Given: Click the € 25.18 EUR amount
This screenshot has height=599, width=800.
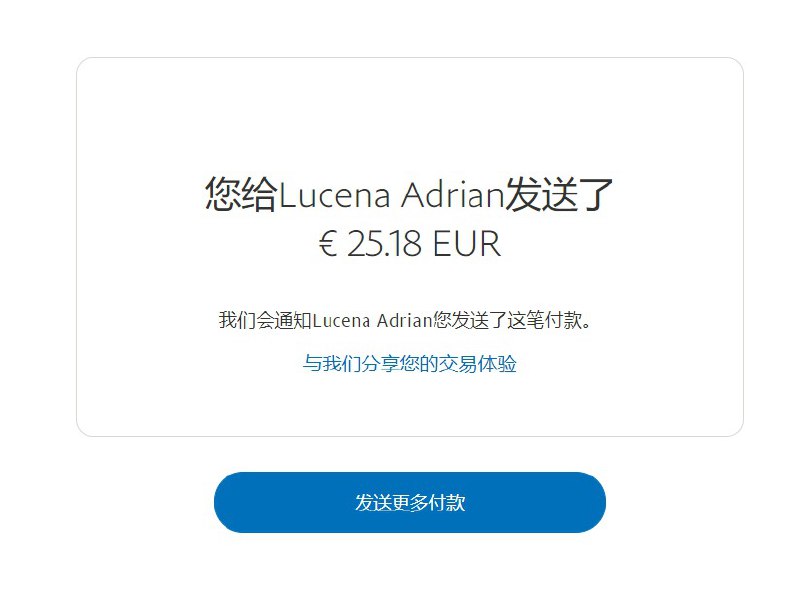Looking at the screenshot, I should tap(410, 243).
